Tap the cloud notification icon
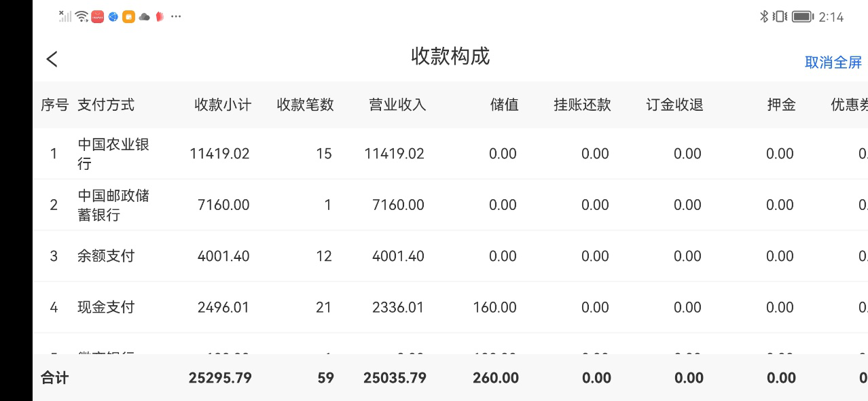The height and width of the screenshot is (401, 868). [144, 17]
